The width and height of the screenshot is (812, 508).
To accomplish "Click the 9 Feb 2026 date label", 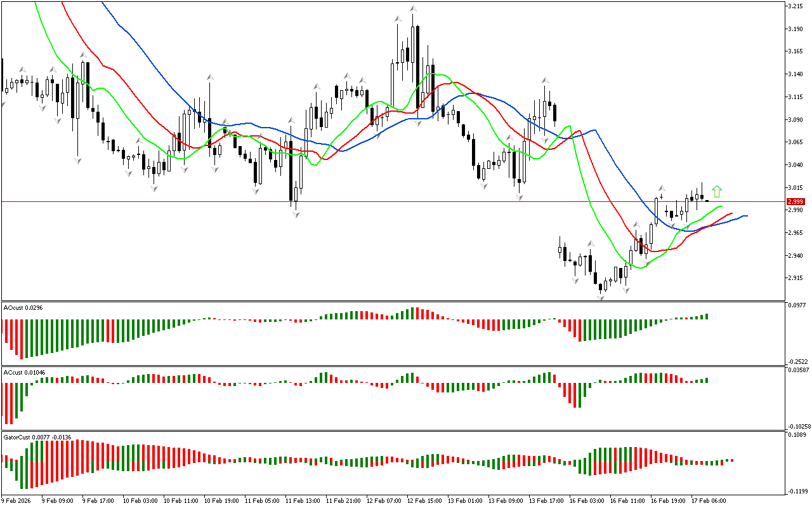I will point(18,500).
